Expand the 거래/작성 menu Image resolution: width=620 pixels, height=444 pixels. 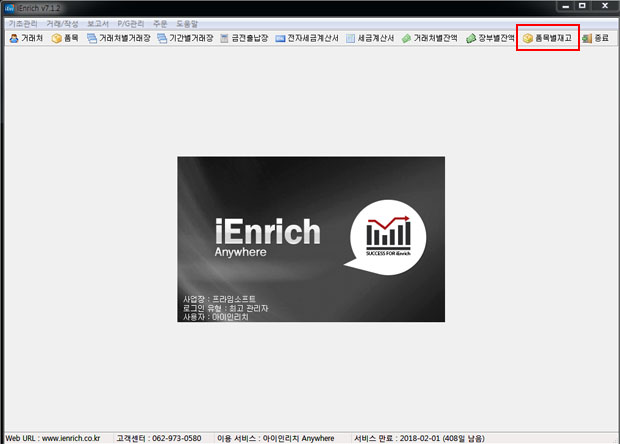(62, 22)
